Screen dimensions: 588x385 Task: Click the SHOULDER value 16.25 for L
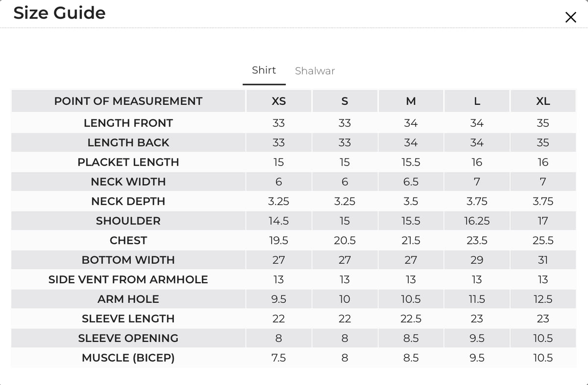pos(477,221)
